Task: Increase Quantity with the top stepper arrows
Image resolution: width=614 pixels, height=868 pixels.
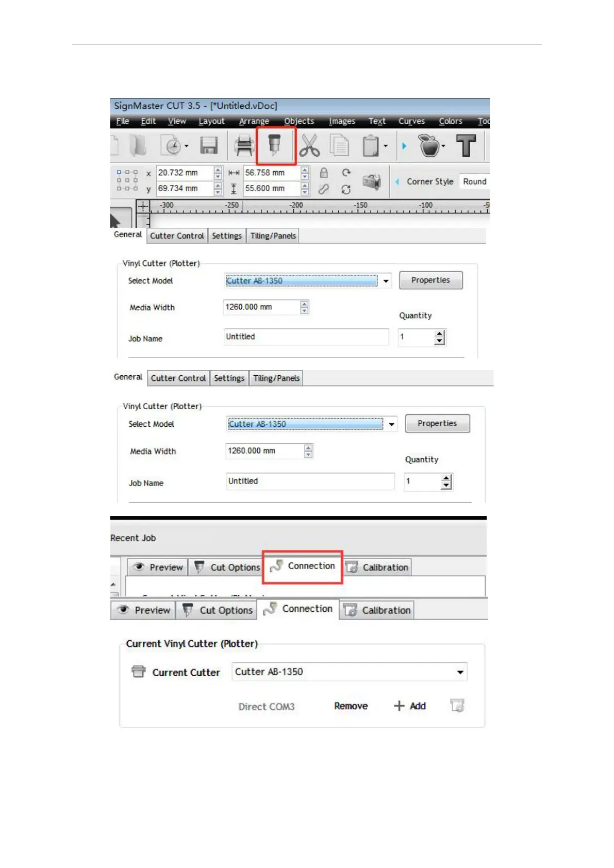Action: 439,334
